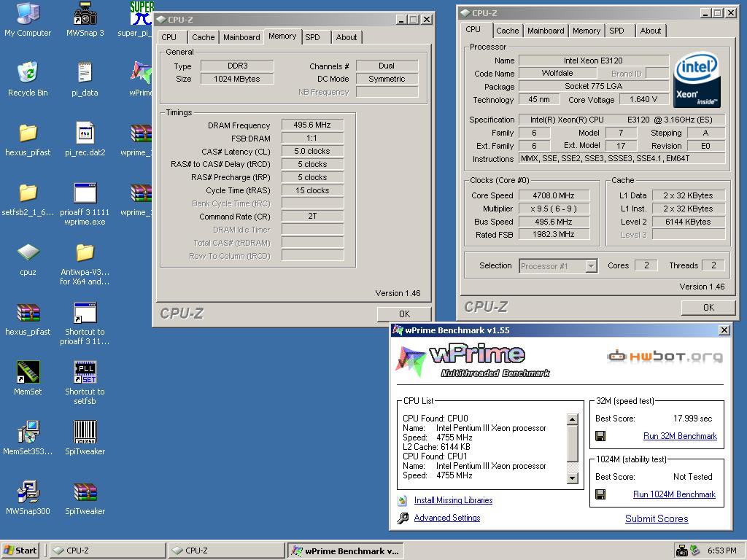
Task: Open Mainboard tab in left CPU-Z window
Action: point(241,37)
